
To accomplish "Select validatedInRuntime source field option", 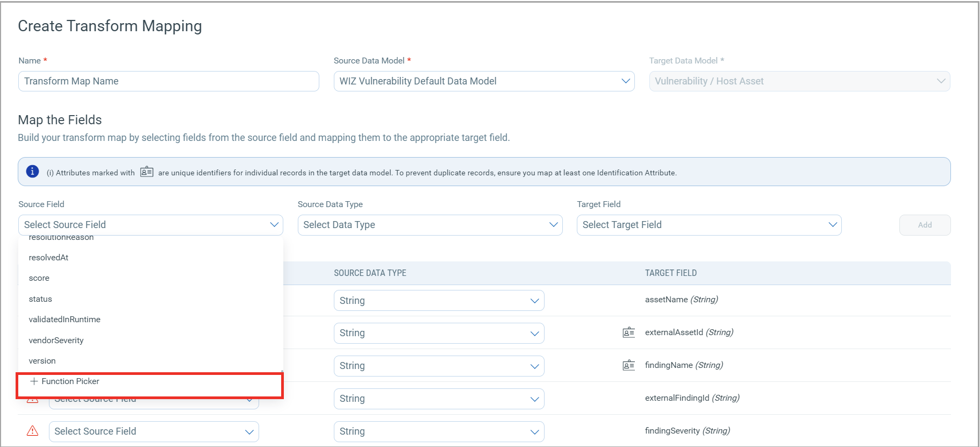I will pyautogui.click(x=65, y=320).
